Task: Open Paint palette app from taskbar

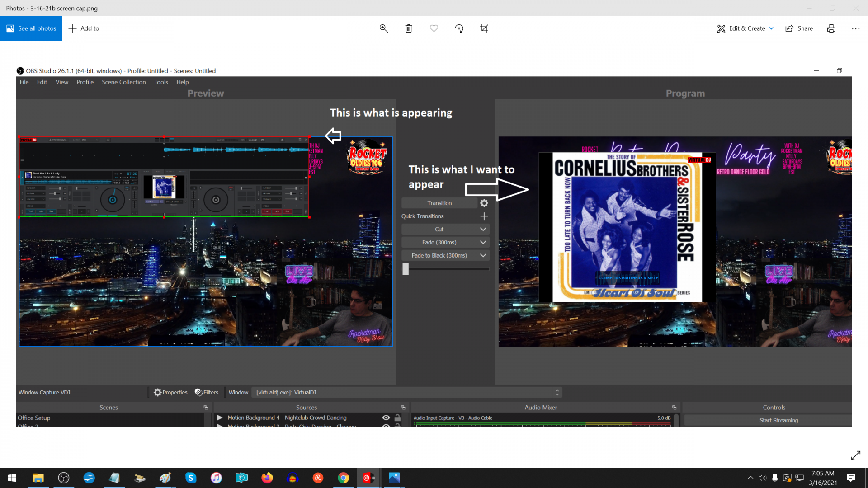Action: 165,478
